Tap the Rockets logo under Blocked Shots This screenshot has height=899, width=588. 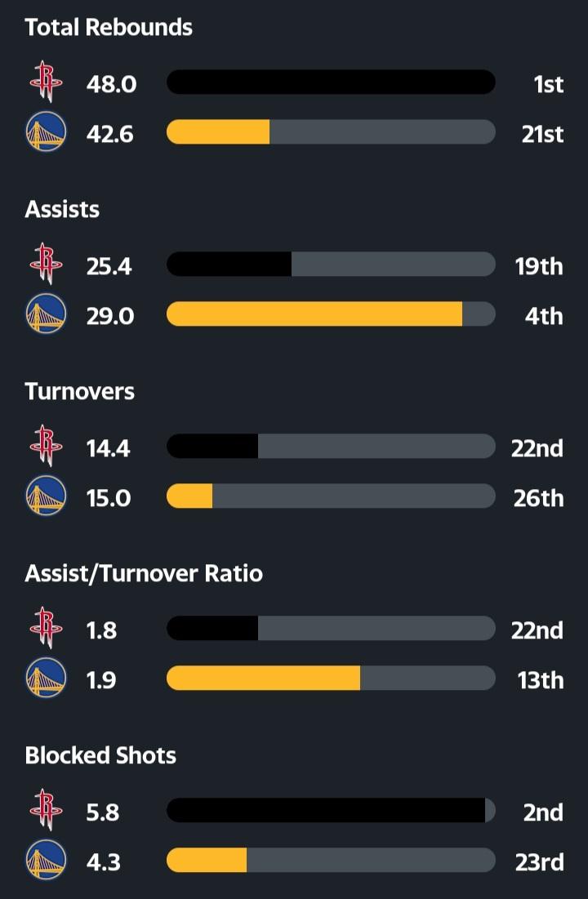(46, 812)
